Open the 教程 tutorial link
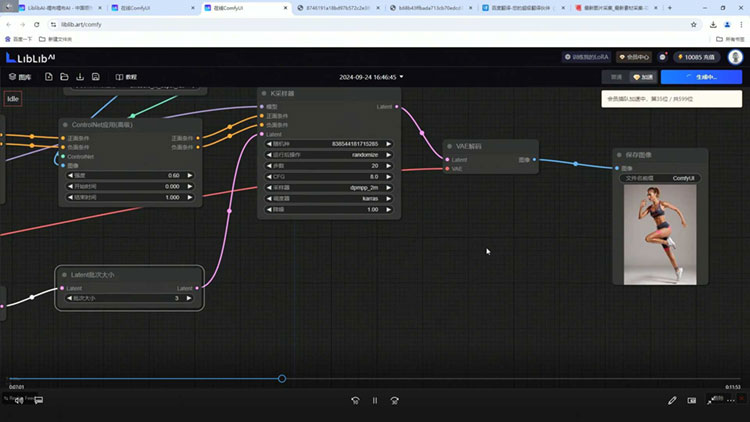This screenshot has height=422, width=750. pyautogui.click(x=126, y=76)
